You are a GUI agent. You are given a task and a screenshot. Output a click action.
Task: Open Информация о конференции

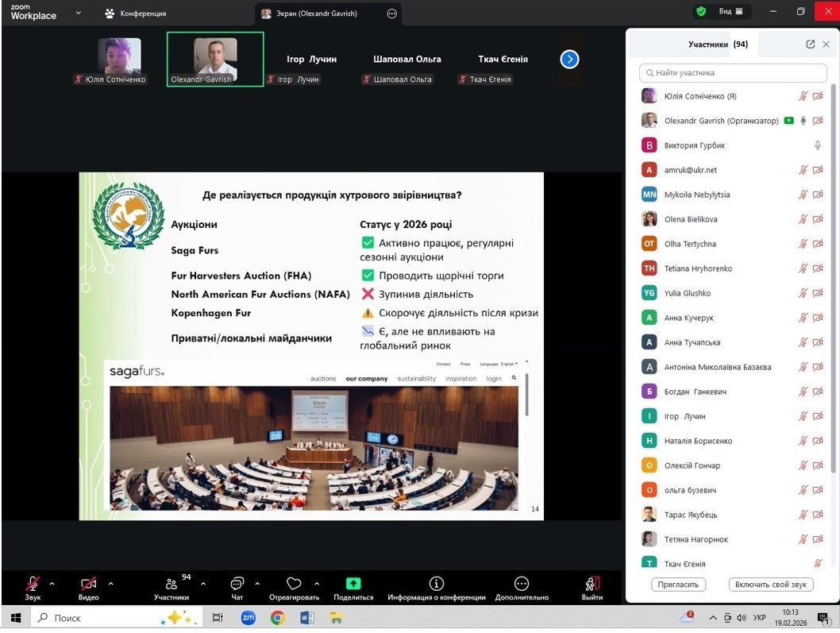tap(436, 584)
